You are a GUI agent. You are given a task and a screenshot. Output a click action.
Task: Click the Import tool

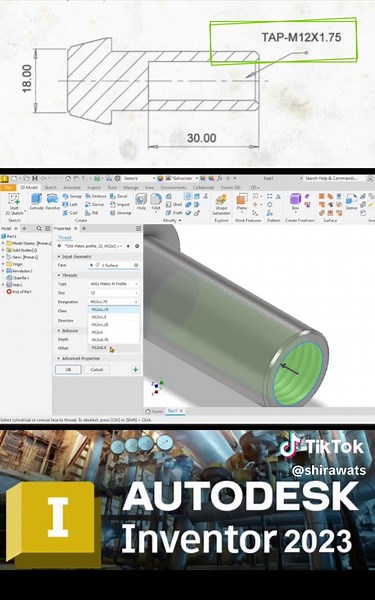click(x=120, y=204)
